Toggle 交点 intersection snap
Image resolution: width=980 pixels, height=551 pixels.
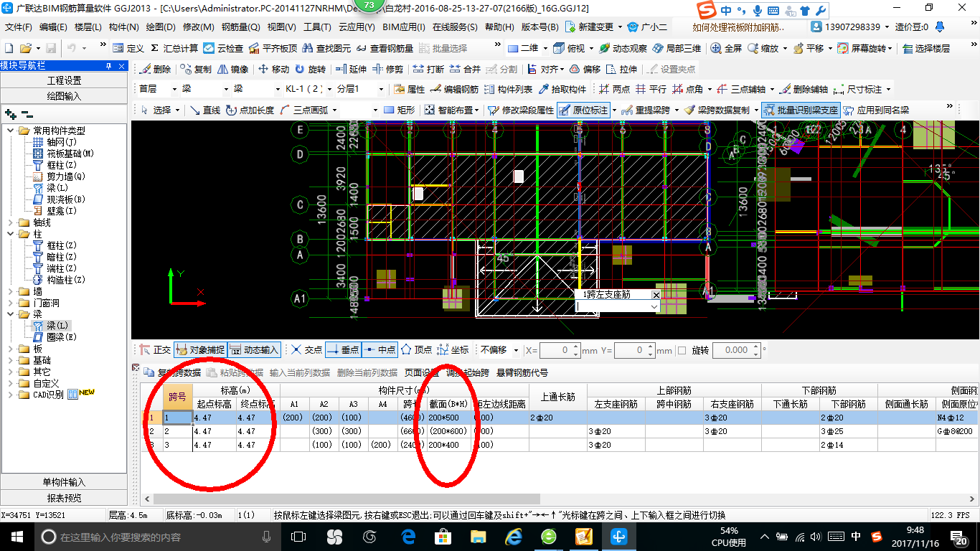pyautogui.click(x=307, y=350)
